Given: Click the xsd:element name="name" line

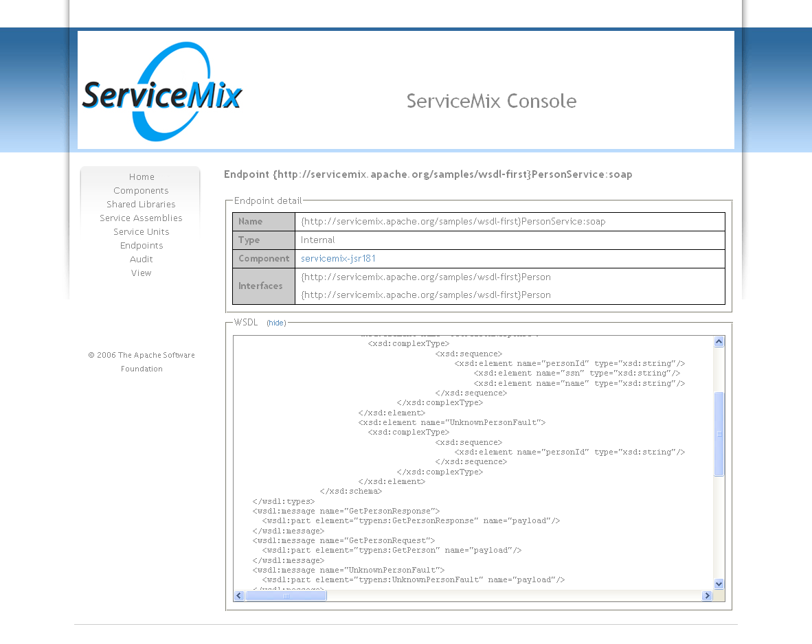Looking at the screenshot, I should point(580,384).
